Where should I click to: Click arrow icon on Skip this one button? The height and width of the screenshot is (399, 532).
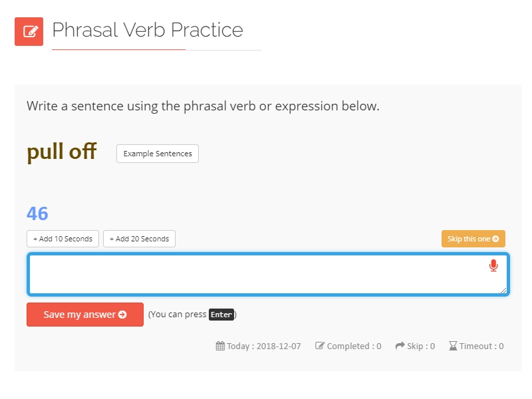point(495,239)
